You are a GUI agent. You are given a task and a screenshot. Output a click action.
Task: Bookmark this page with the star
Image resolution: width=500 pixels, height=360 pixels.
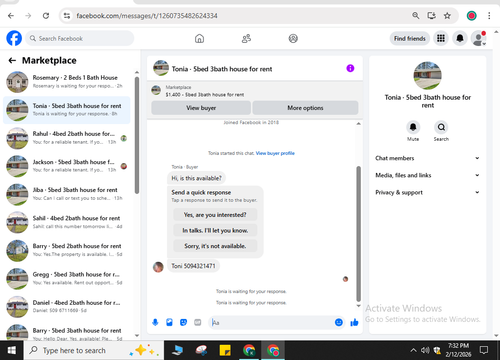point(447,16)
